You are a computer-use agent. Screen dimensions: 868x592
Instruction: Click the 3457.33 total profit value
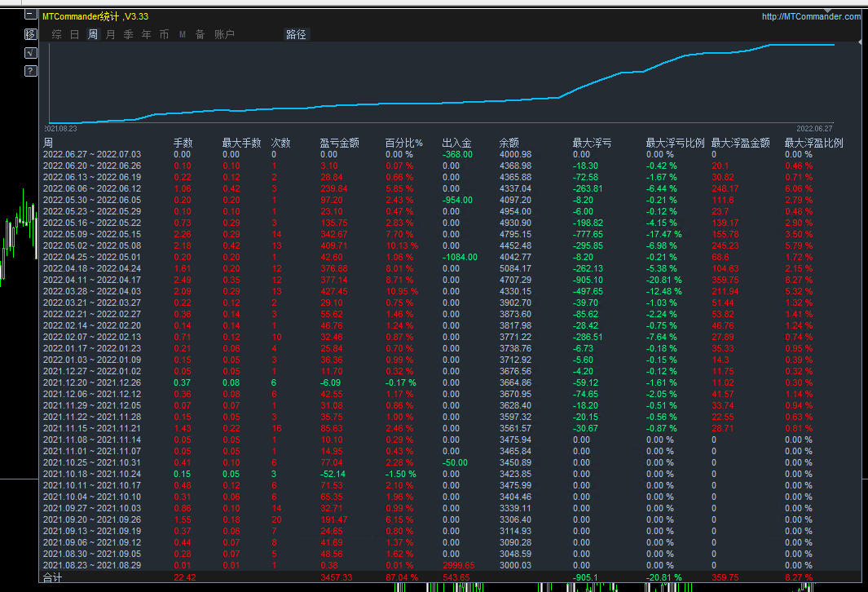coord(336,577)
